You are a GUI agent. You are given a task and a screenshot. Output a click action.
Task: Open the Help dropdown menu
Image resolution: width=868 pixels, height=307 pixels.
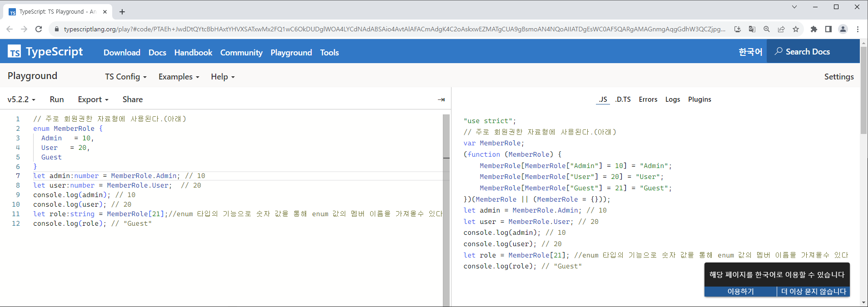pos(223,77)
